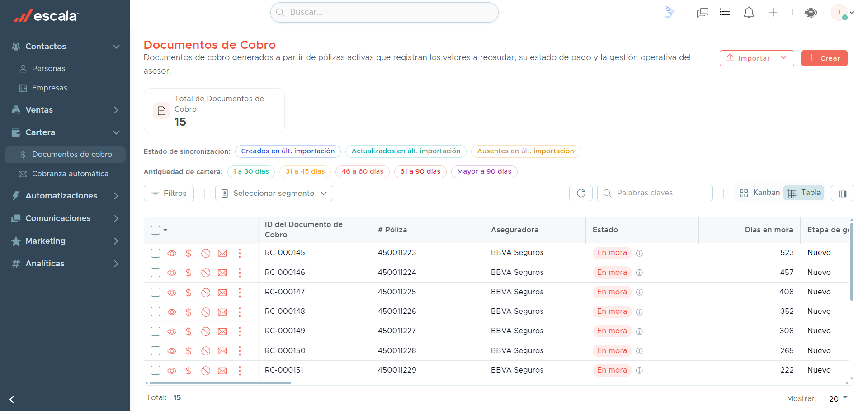Click the Crear button
This screenshot has width=868, height=411.
824,58
